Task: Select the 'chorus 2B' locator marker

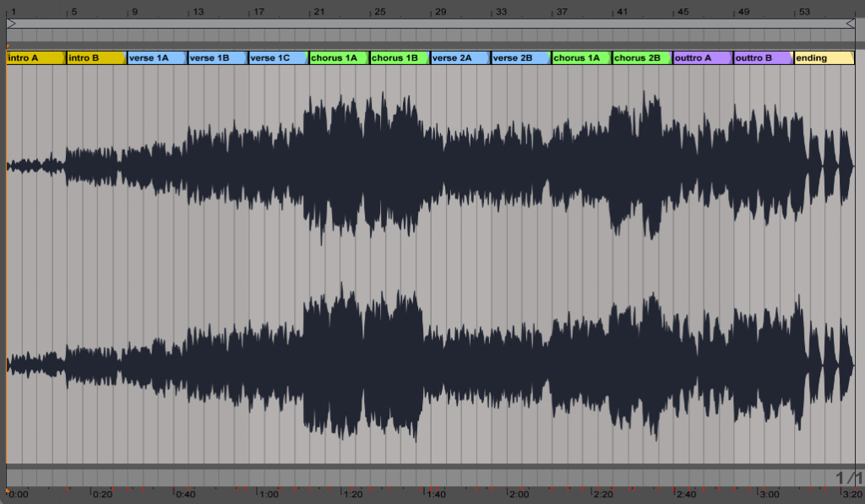Action: [643, 58]
